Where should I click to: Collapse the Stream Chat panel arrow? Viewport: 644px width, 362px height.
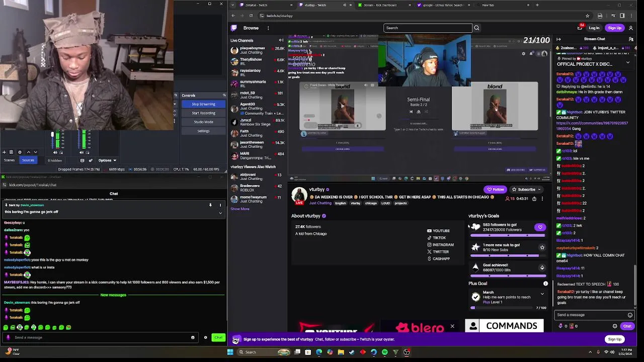point(558,39)
